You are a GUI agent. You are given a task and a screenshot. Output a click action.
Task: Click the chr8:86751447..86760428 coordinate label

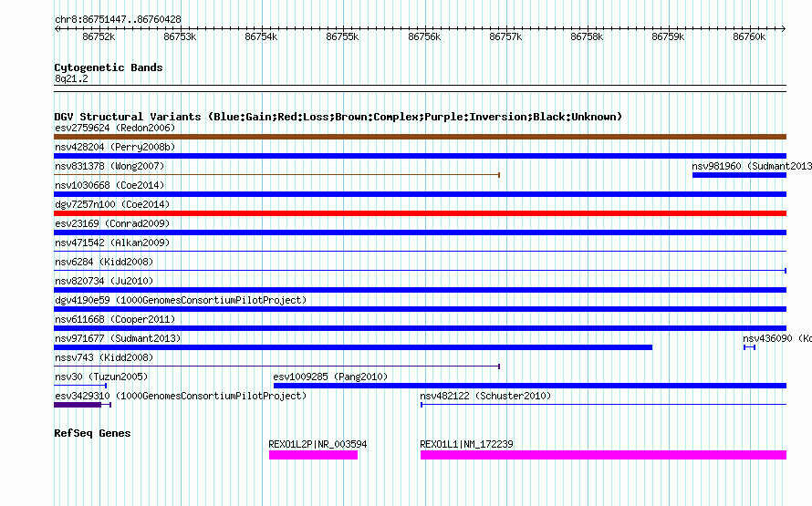(x=118, y=19)
